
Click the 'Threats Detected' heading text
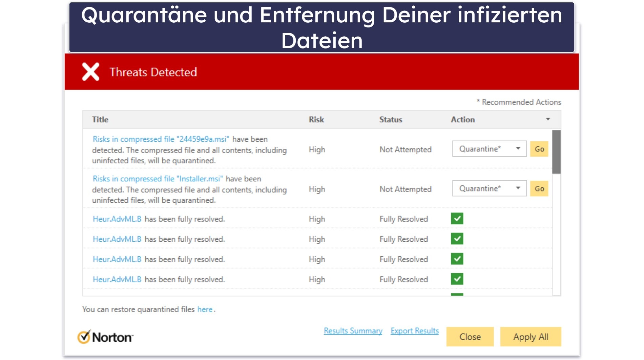(x=153, y=72)
